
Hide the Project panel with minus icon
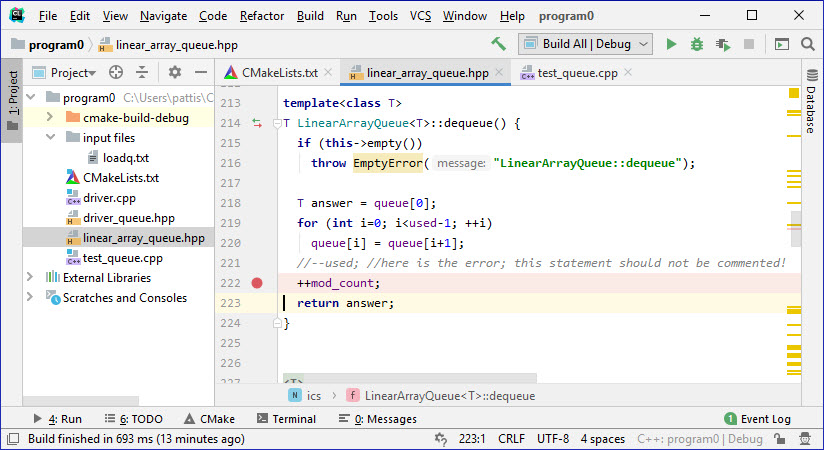(200, 72)
